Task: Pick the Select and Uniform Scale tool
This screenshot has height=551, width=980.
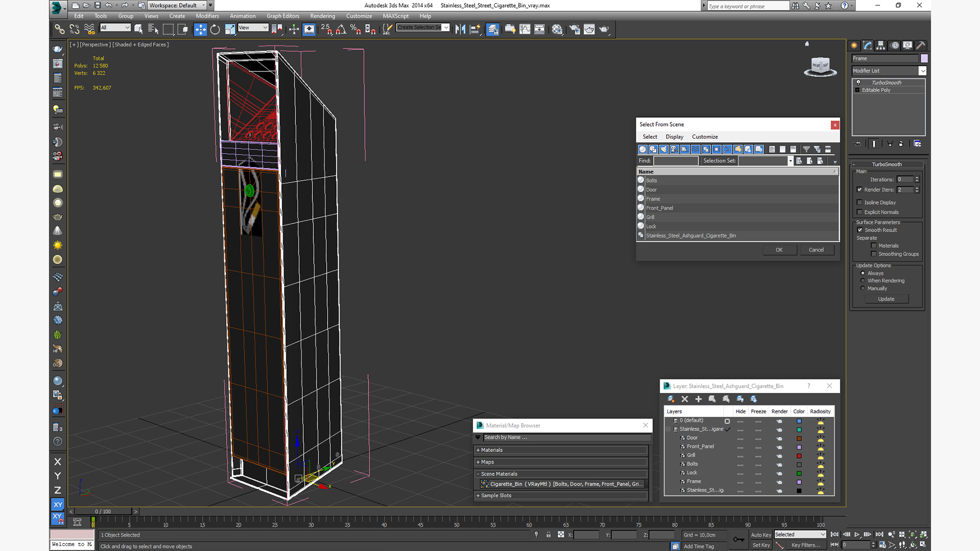Action: coord(230,29)
